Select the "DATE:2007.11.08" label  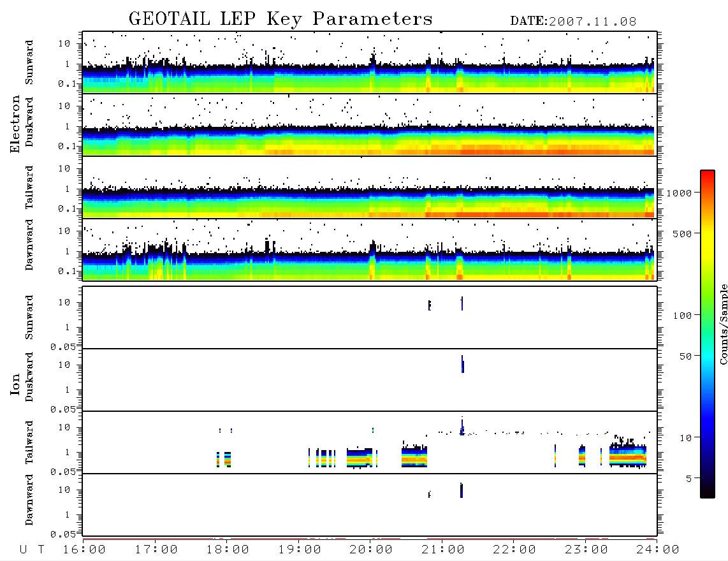click(x=573, y=22)
